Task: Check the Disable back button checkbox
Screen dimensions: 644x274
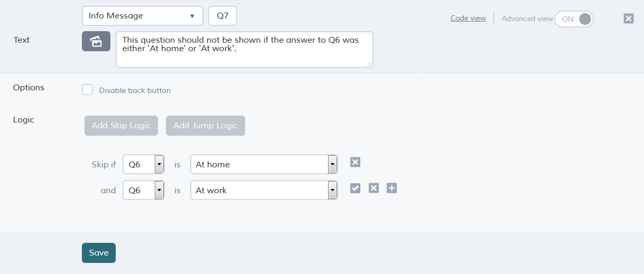Action: (88, 90)
